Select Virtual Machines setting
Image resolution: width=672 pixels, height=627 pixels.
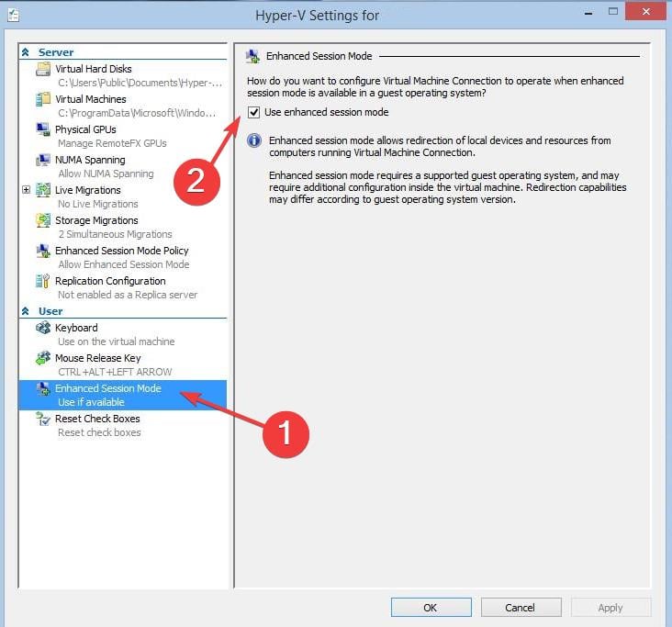coord(91,99)
